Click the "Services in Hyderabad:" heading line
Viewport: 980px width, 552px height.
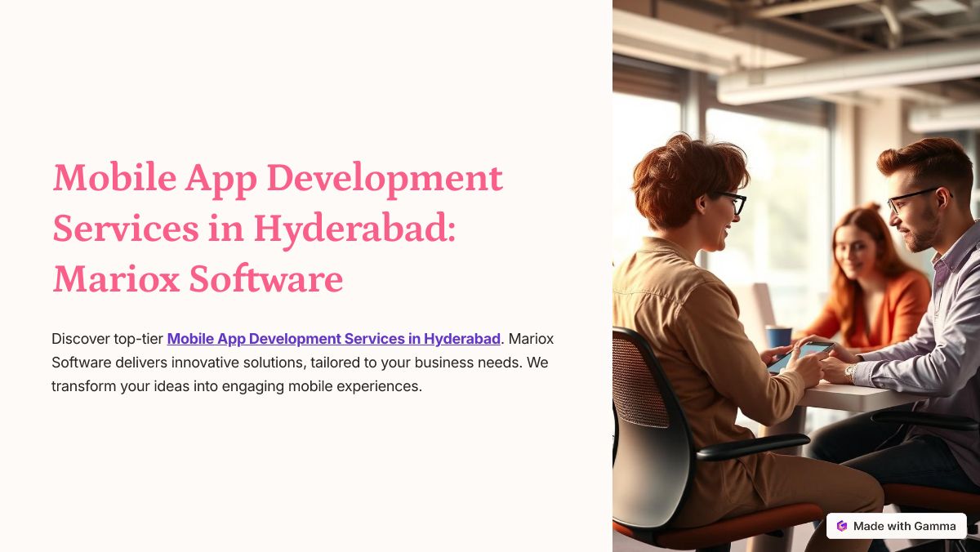(x=253, y=229)
